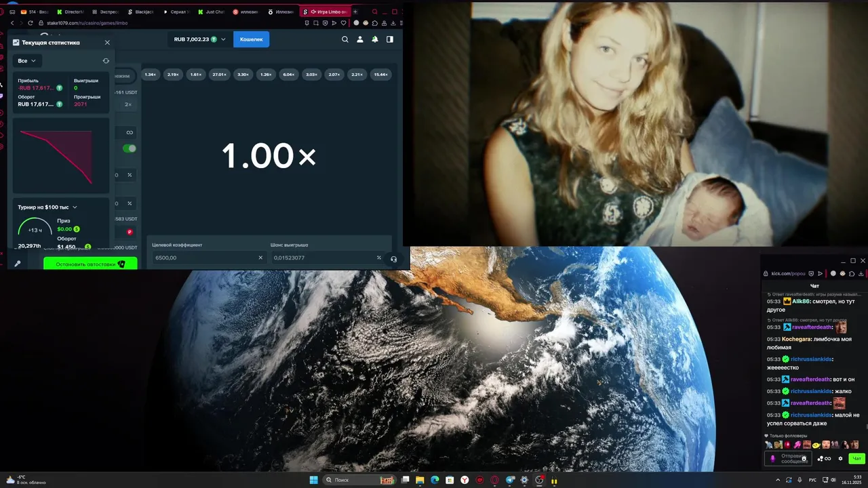Send message with green 'Чат' button
868x488 pixels.
pyautogui.click(x=856, y=459)
